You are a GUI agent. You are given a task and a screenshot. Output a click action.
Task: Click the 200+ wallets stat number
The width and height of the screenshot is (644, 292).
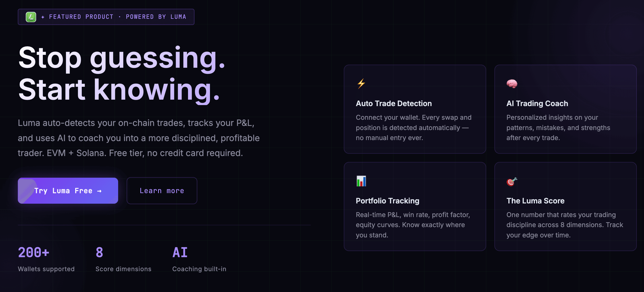tap(34, 252)
